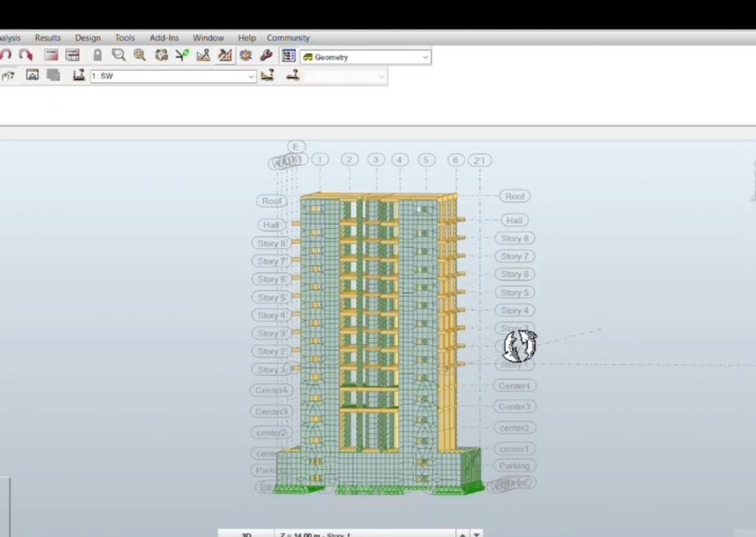Click the Redo arrow icon
Screen dimensions: 756x537
(26, 55)
